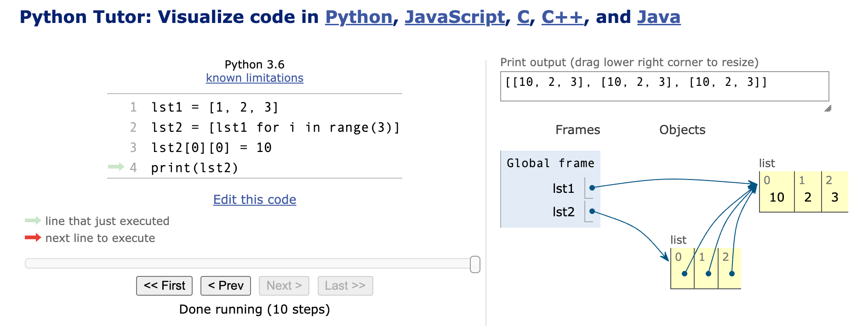
Task: Click code line 1 lst1 = [1, 2, 3]
Action: [x=215, y=107]
